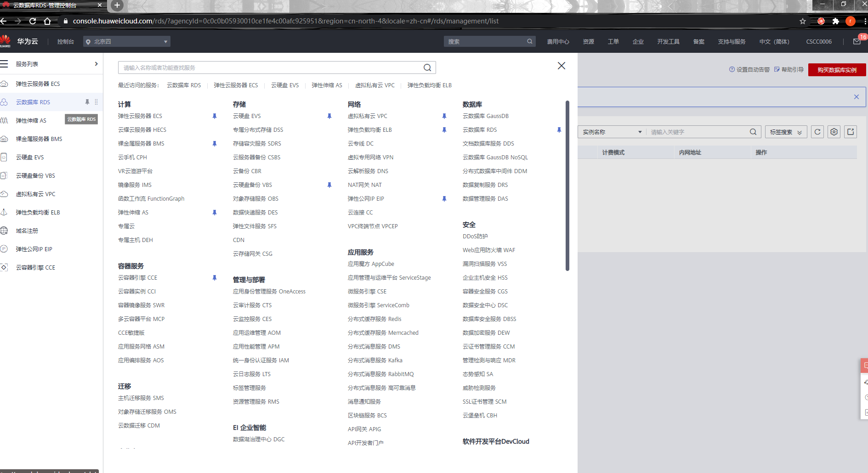Bookmark this page with the star
868x473 pixels.
point(803,21)
